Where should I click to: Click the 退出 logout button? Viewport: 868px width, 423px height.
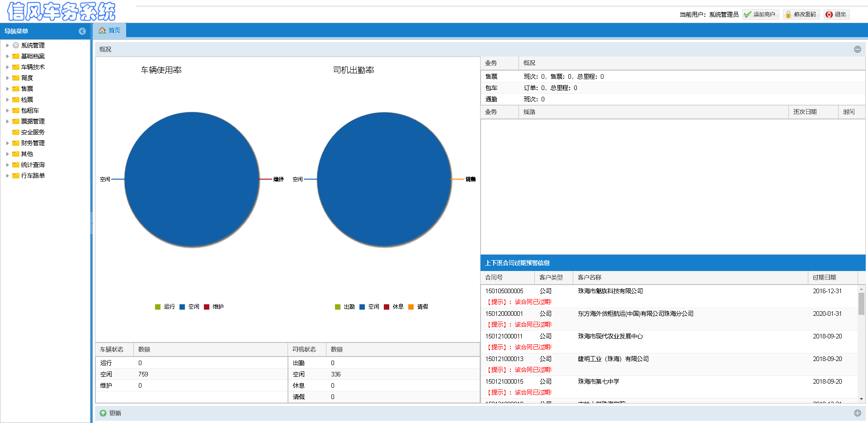(836, 14)
